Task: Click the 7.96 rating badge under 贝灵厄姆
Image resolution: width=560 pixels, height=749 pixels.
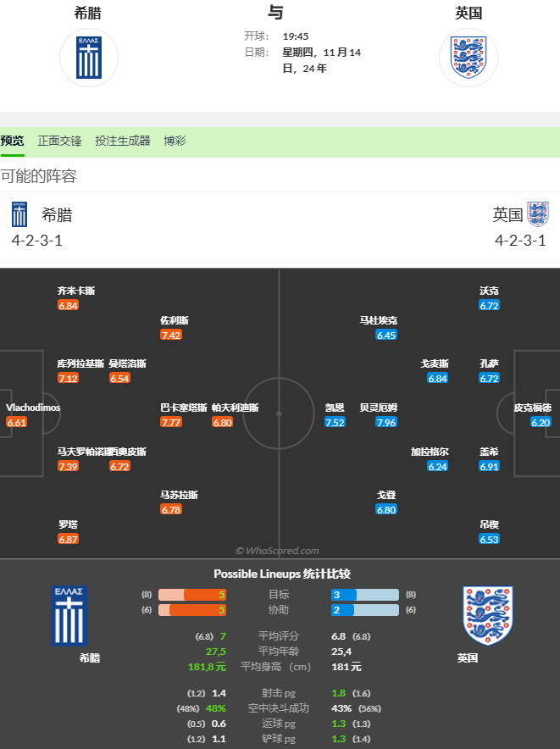Action: 386,422
